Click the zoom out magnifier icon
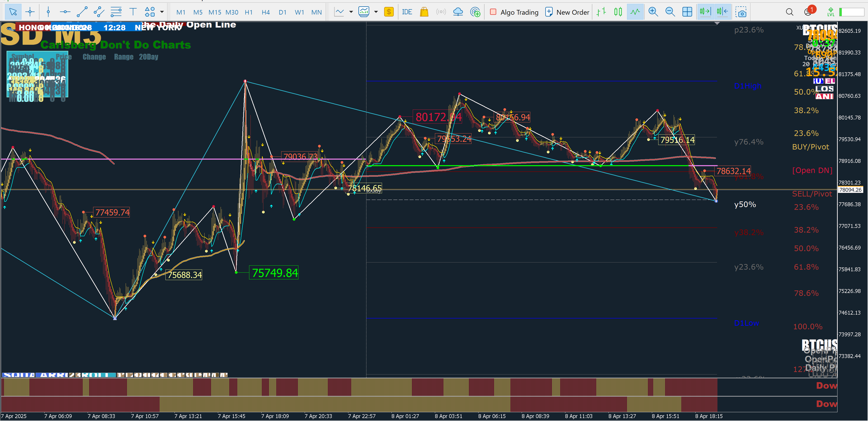The width and height of the screenshot is (868, 421). [x=670, y=12]
